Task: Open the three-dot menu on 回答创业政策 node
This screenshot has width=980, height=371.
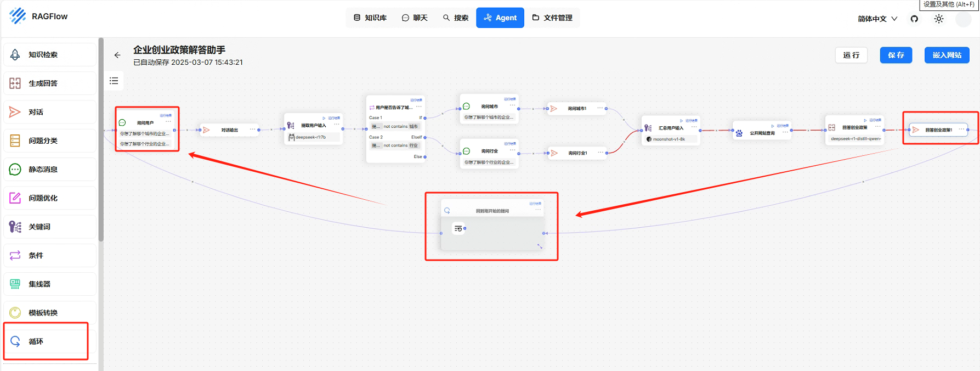Action: pyautogui.click(x=877, y=126)
